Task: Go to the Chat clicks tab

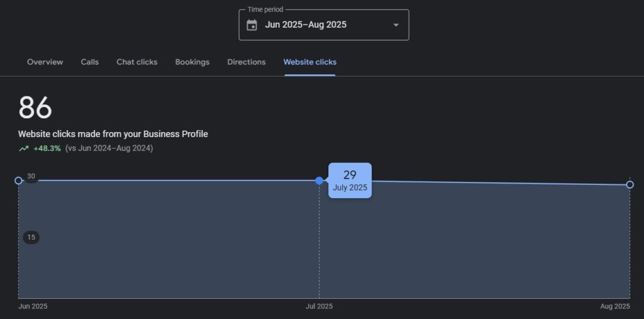Action: coord(136,62)
